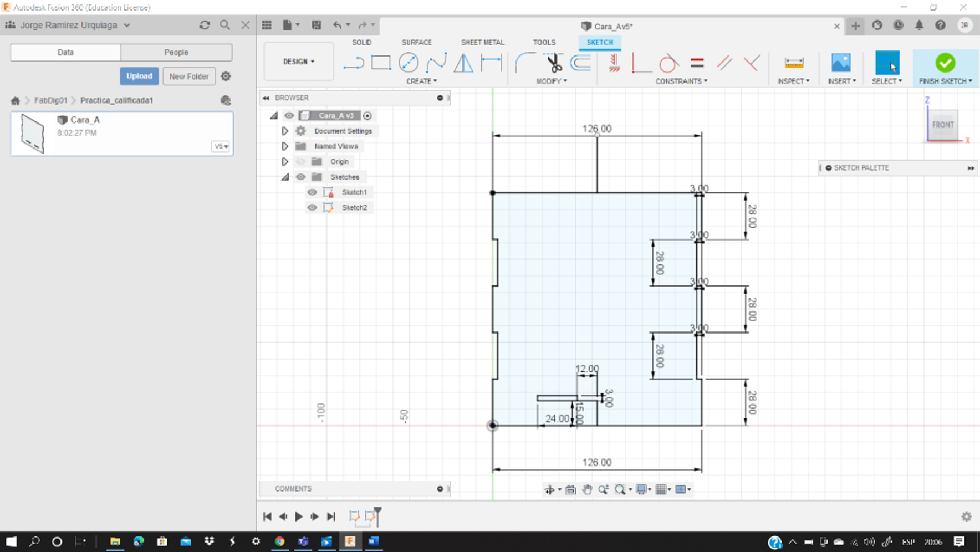Collapse the Sketches folder

click(285, 177)
